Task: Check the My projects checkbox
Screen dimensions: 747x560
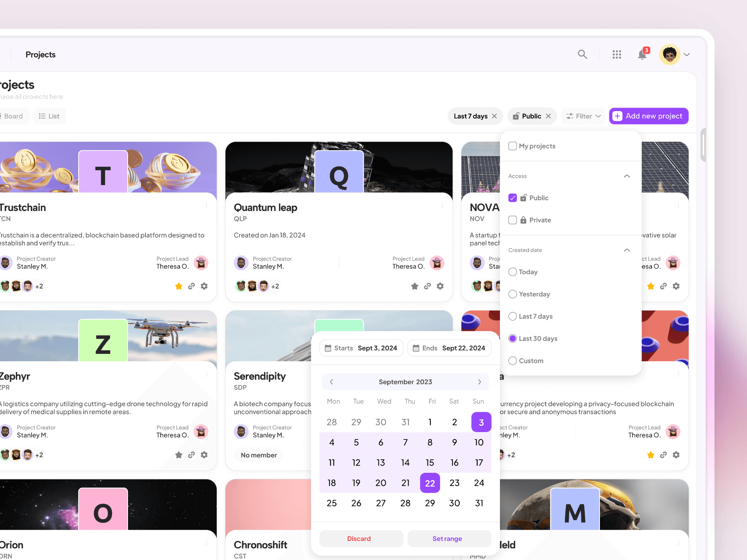Action: [513, 146]
